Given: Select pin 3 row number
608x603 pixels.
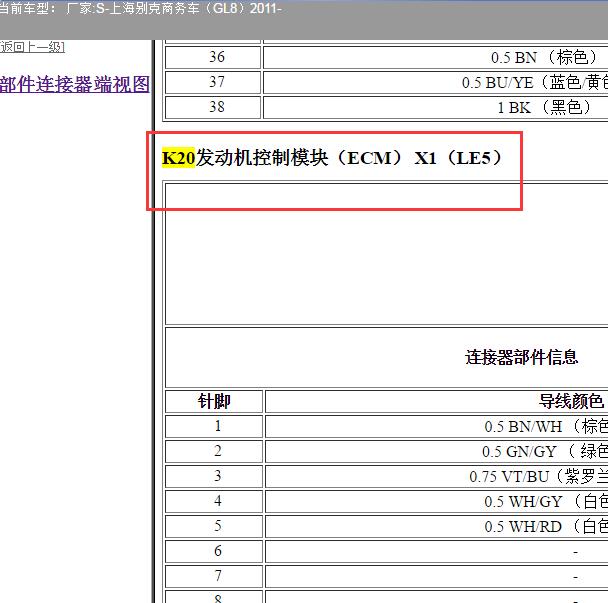Looking at the screenshot, I should [x=214, y=476].
